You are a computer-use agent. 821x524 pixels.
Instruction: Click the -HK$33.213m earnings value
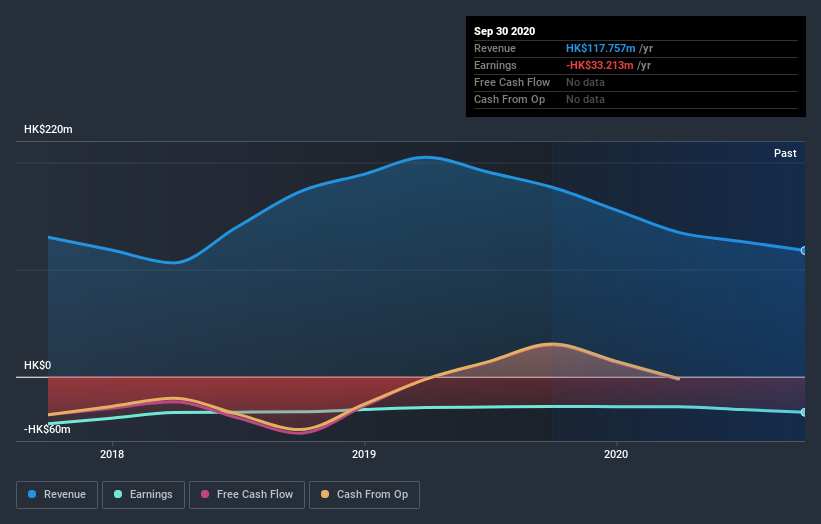click(600, 65)
